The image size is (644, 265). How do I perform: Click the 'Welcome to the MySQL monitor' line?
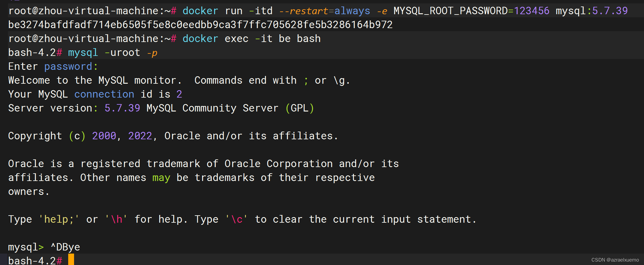179,81
